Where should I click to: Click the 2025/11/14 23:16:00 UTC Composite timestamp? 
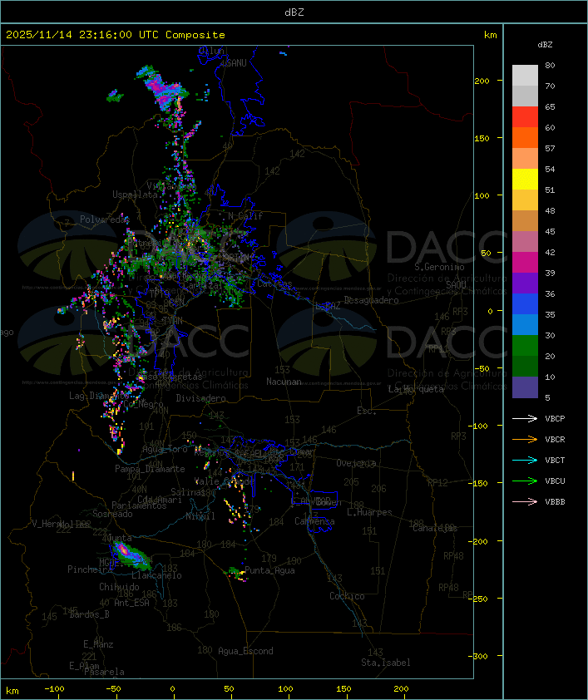[116, 35]
